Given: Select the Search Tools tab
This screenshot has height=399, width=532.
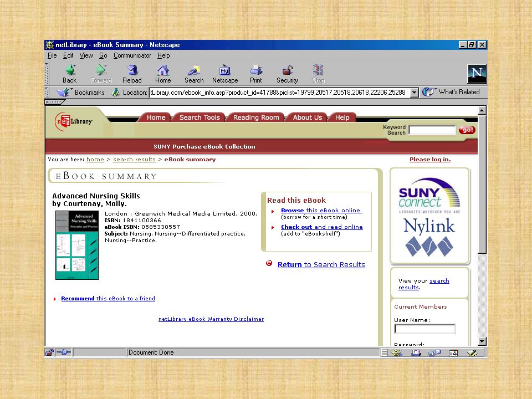Looking at the screenshot, I should (x=199, y=117).
